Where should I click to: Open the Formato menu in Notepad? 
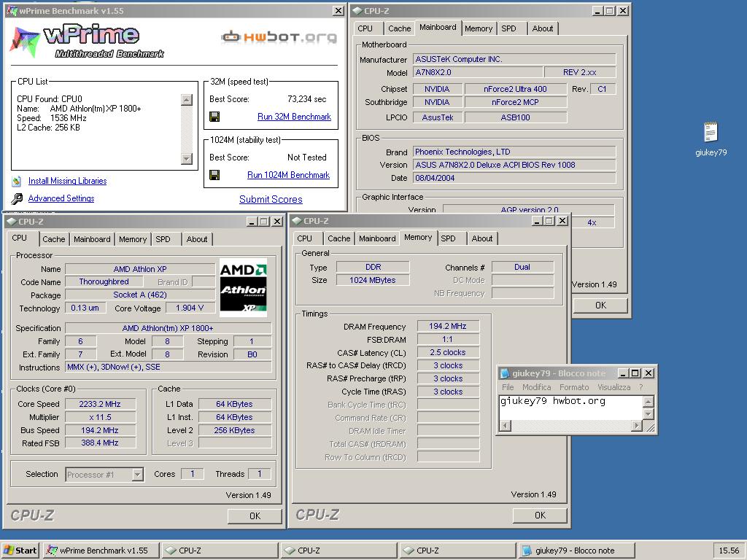[574, 387]
